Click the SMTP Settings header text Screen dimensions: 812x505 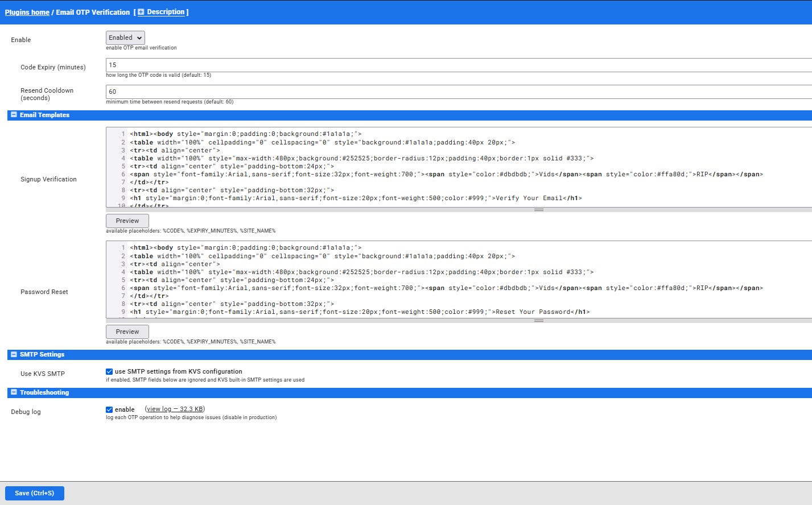[42, 354]
